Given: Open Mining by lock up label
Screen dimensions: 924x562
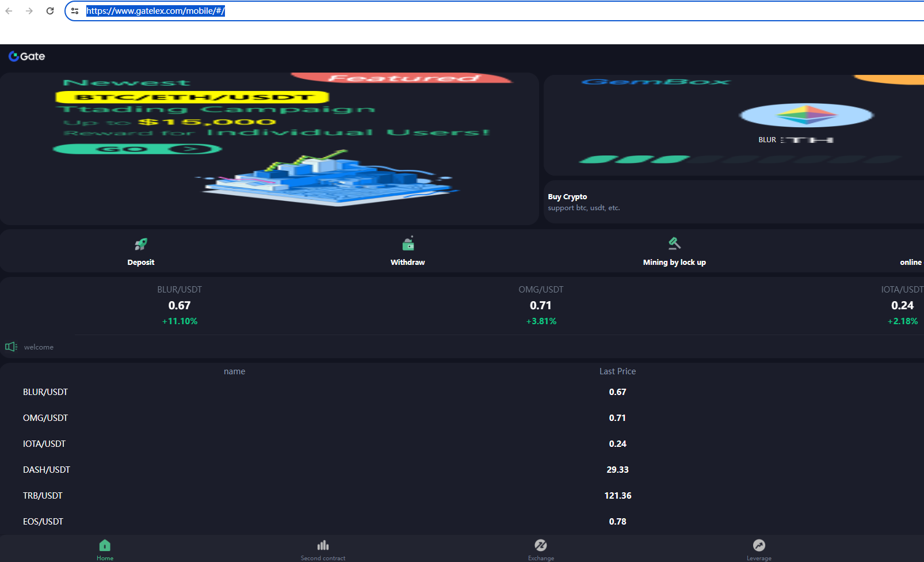Looking at the screenshot, I should pos(674,262).
